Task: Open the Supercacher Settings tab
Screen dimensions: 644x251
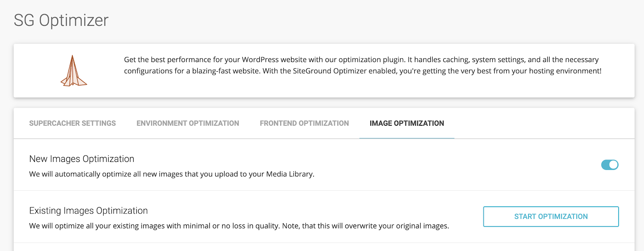Action: click(x=72, y=123)
